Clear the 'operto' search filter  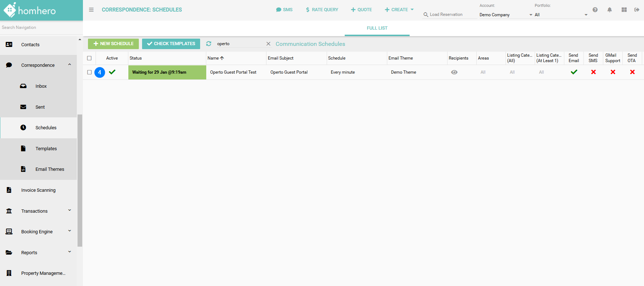point(268,44)
